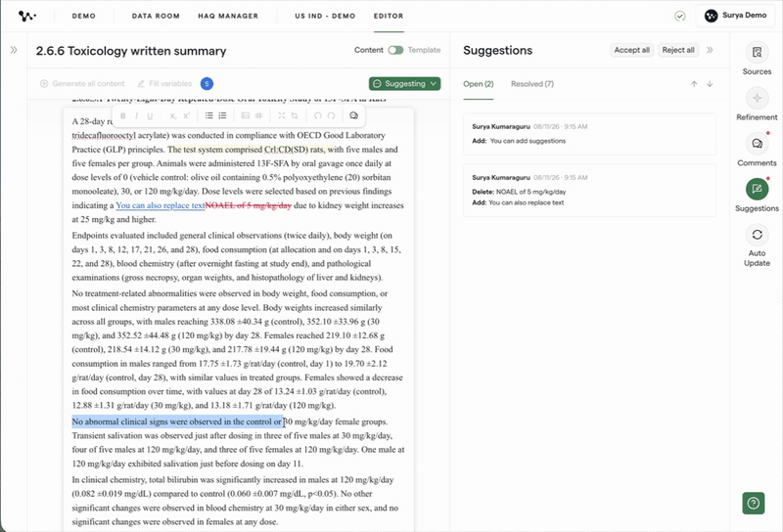Click '2.6.6 Toxicology written summary' title

131,51
